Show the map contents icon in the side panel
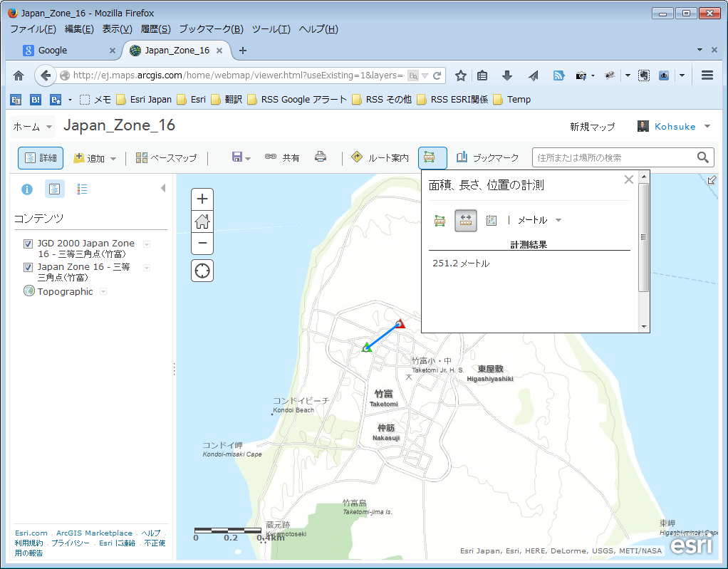This screenshot has height=569, width=728. [54, 189]
